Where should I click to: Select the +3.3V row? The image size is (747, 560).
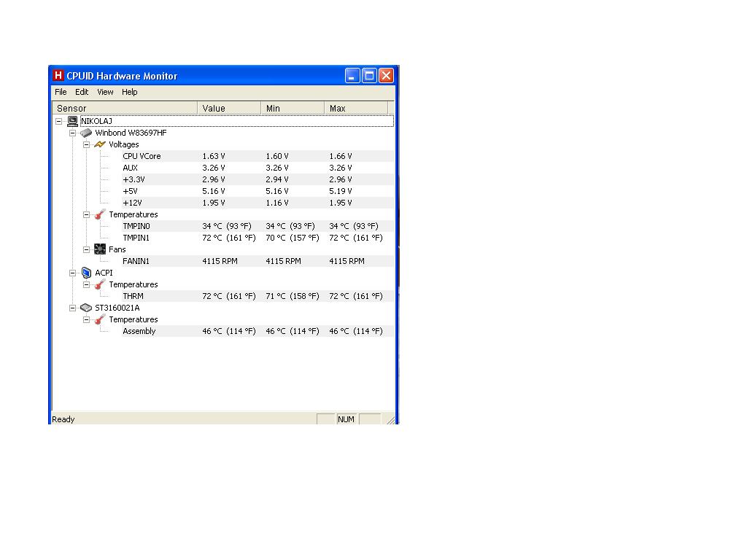tap(258, 179)
